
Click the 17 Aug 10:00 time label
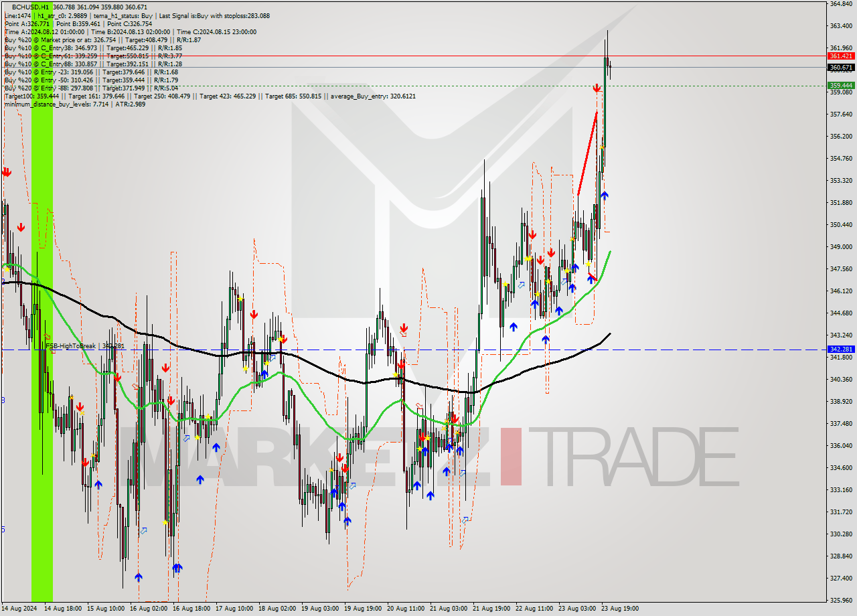pos(234,609)
